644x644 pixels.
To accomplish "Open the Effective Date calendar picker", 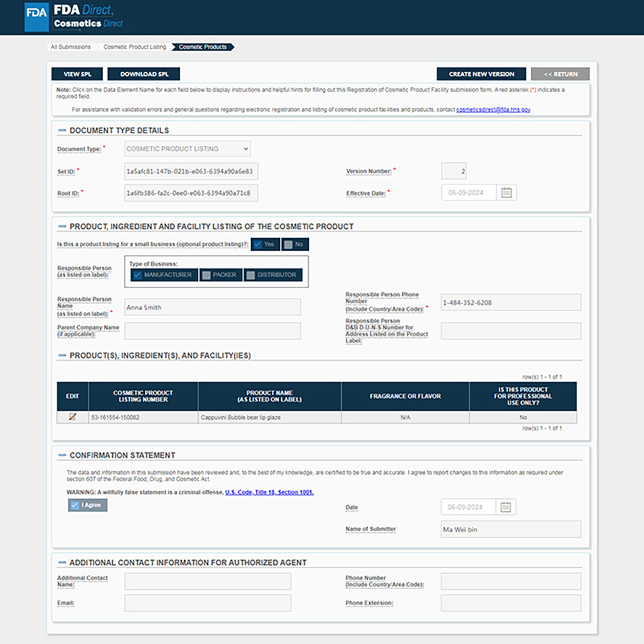I will click(x=506, y=193).
